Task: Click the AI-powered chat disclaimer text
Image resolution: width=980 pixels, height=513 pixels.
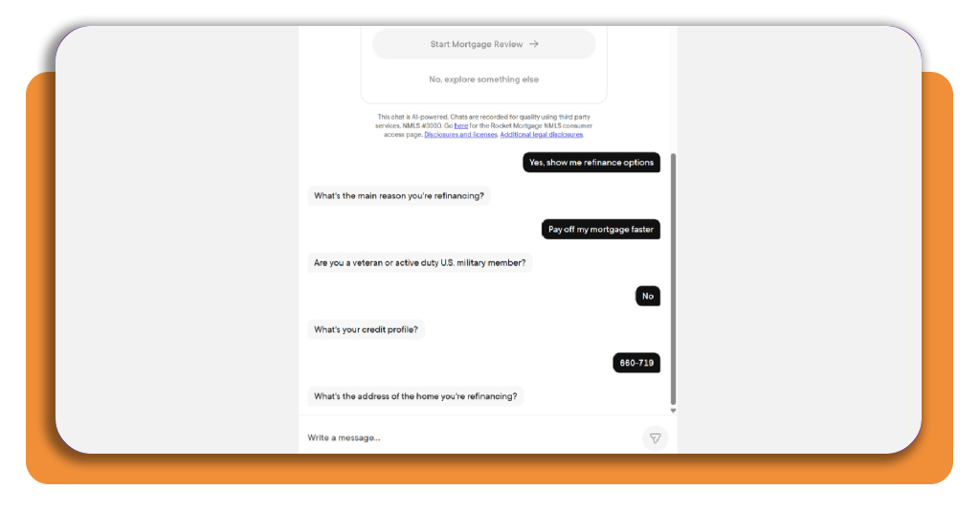Action: (483, 125)
